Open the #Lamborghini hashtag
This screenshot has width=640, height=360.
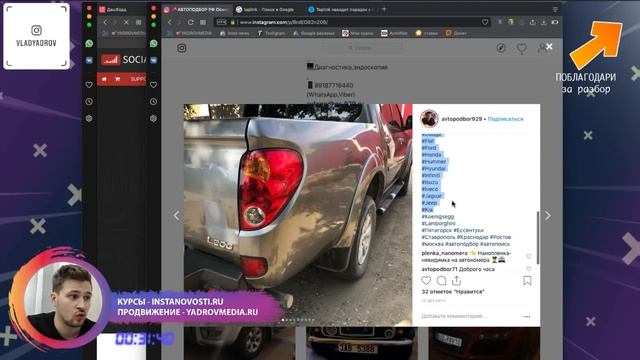coord(438,223)
